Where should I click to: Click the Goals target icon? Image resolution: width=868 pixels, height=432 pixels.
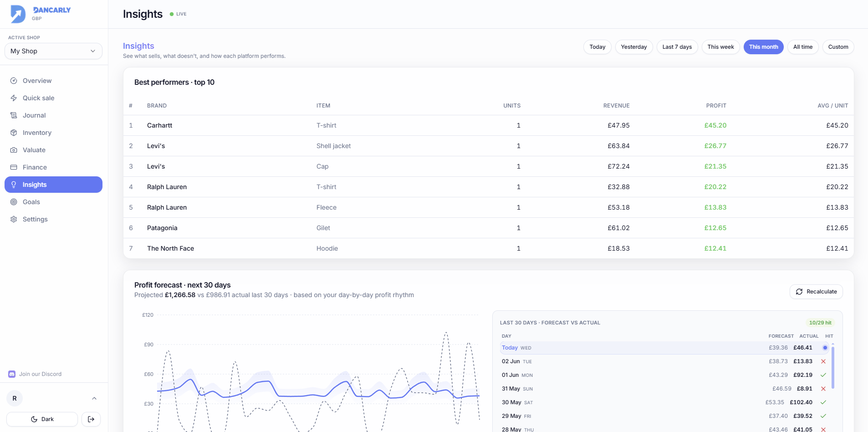pyautogui.click(x=14, y=202)
